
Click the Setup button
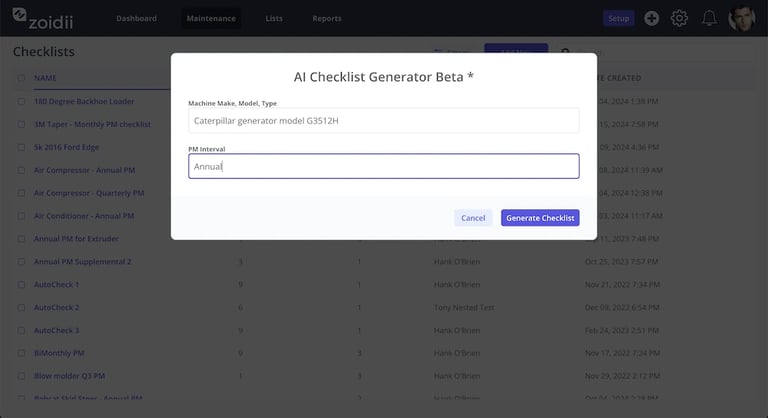point(619,19)
